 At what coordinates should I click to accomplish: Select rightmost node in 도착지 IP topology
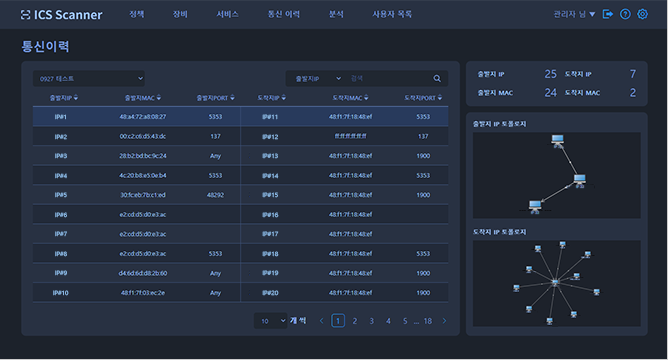[x=596, y=292]
